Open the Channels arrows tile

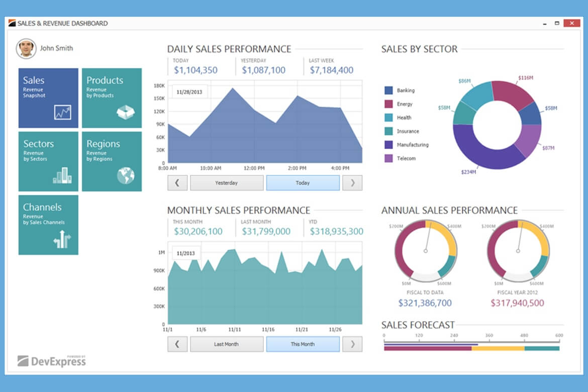(x=48, y=225)
